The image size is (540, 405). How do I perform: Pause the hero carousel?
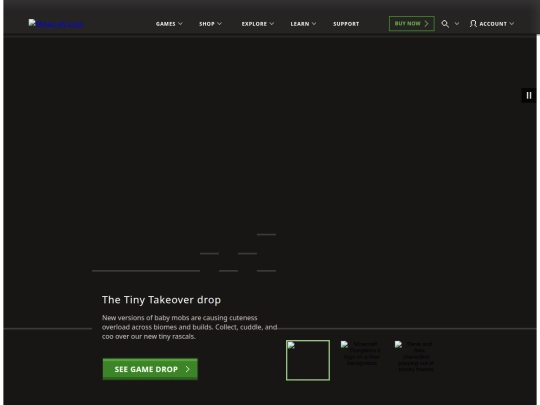coord(529,95)
